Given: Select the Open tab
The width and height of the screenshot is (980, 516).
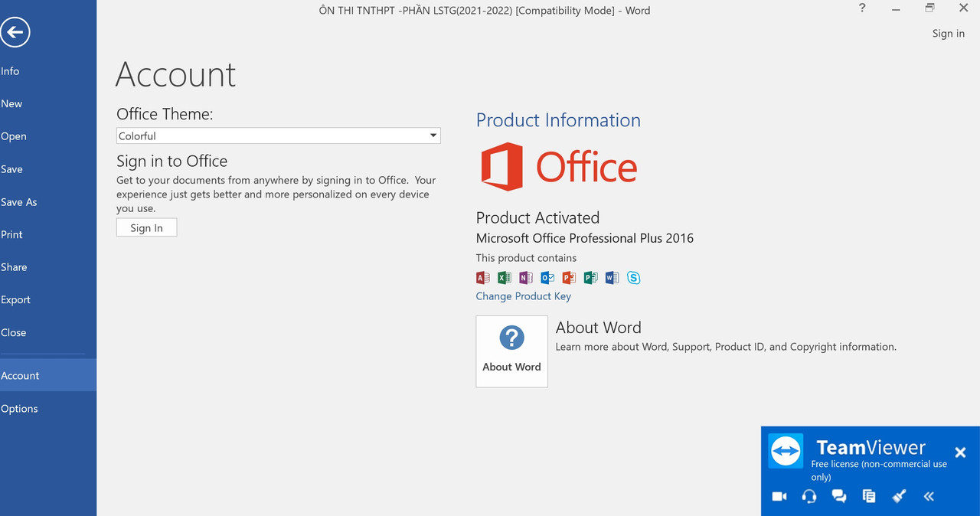Looking at the screenshot, I should [48, 136].
